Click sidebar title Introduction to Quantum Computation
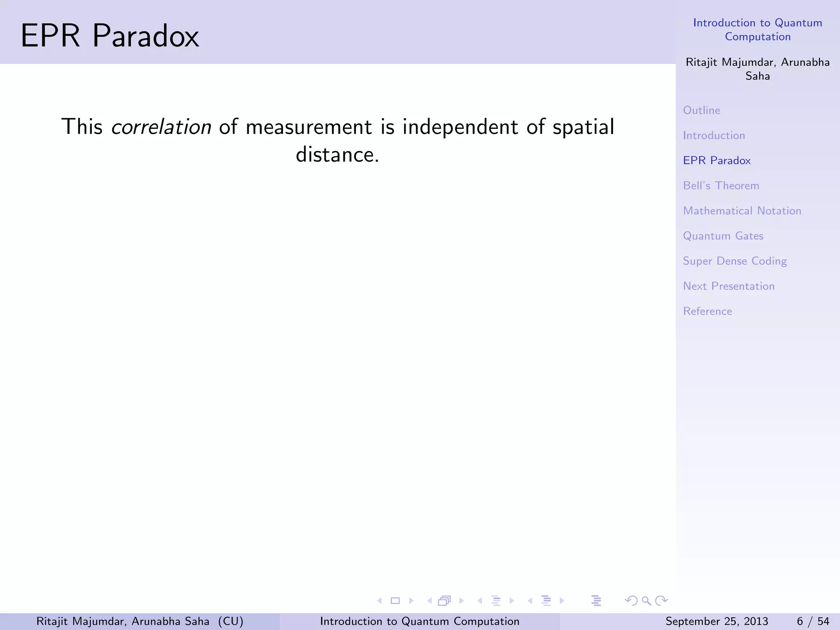 pos(758,30)
